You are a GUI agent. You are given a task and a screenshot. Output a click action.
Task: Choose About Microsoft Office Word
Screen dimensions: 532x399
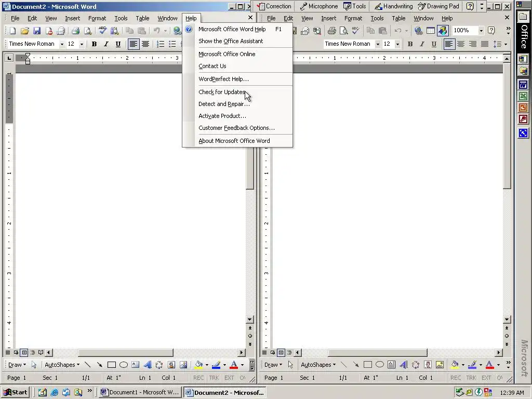pyautogui.click(x=237, y=141)
